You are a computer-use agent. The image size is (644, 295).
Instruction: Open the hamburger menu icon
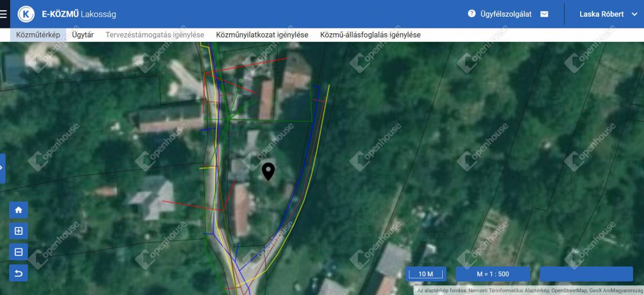[3, 14]
